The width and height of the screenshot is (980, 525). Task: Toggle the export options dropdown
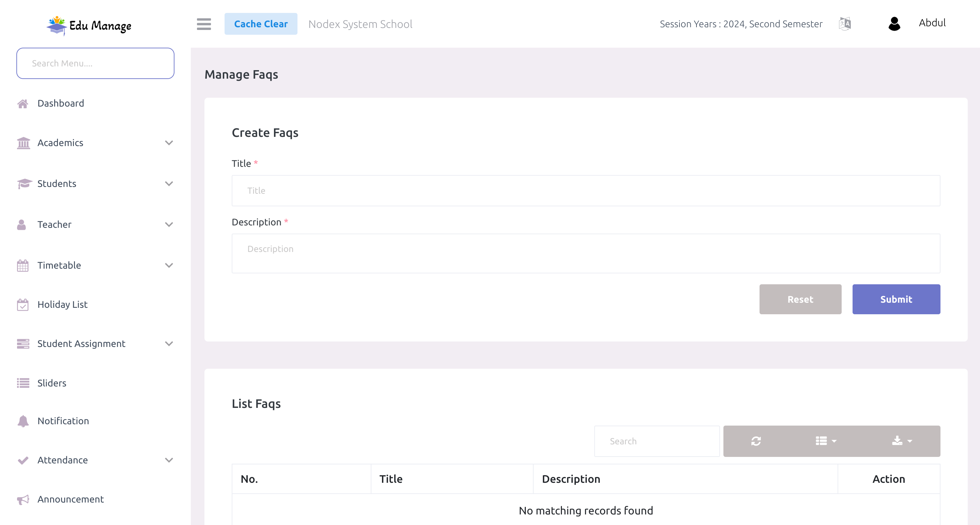[x=902, y=441]
